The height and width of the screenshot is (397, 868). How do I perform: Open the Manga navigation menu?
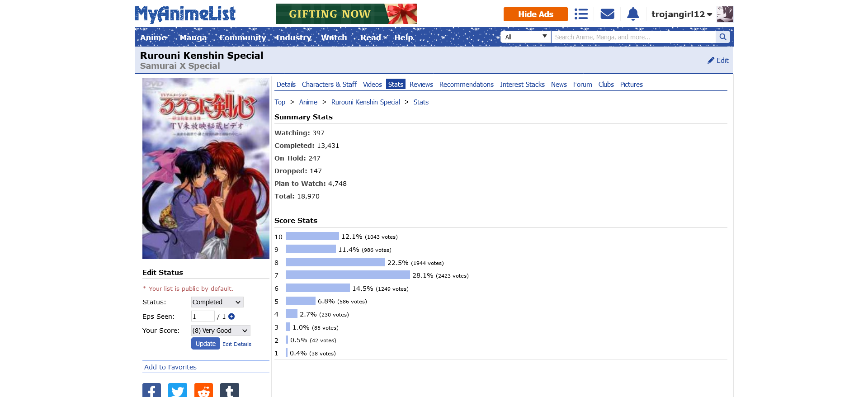pyautogui.click(x=193, y=38)
